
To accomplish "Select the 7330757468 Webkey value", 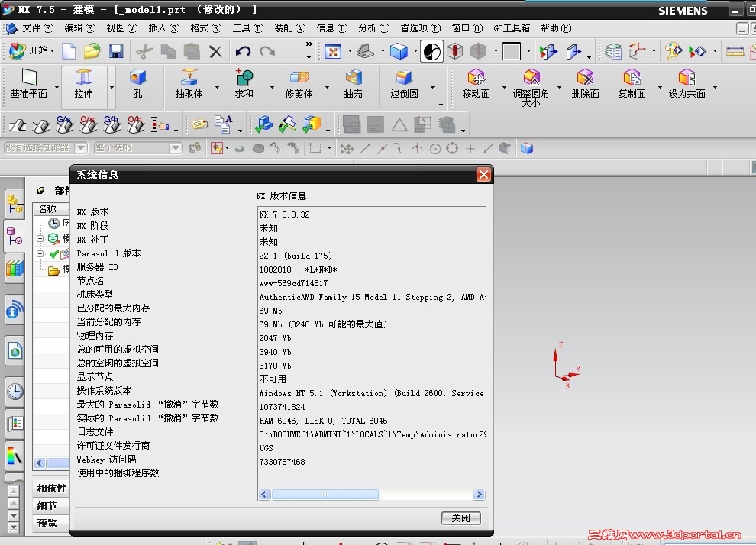I will tap(282, 462).
